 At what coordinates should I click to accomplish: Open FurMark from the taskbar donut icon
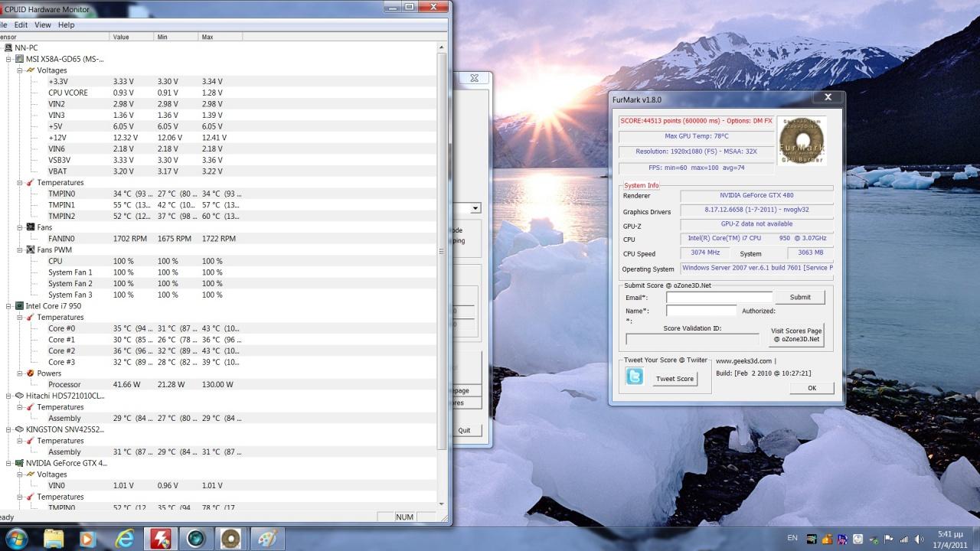(x=230, y=538)
